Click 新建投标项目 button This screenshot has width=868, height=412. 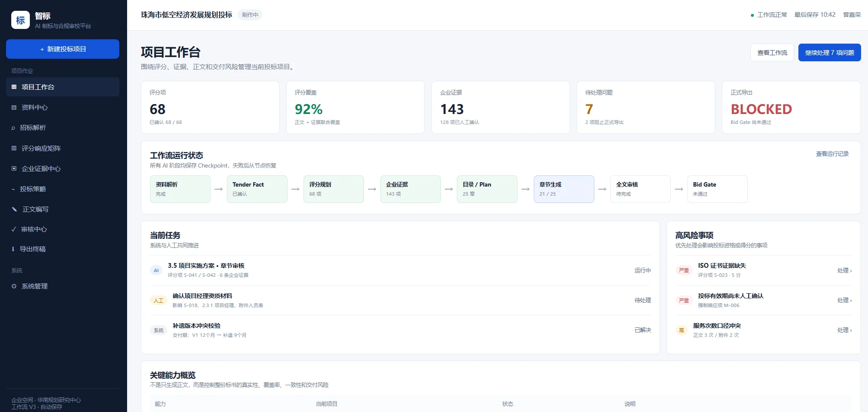click(x=63, y=49)
